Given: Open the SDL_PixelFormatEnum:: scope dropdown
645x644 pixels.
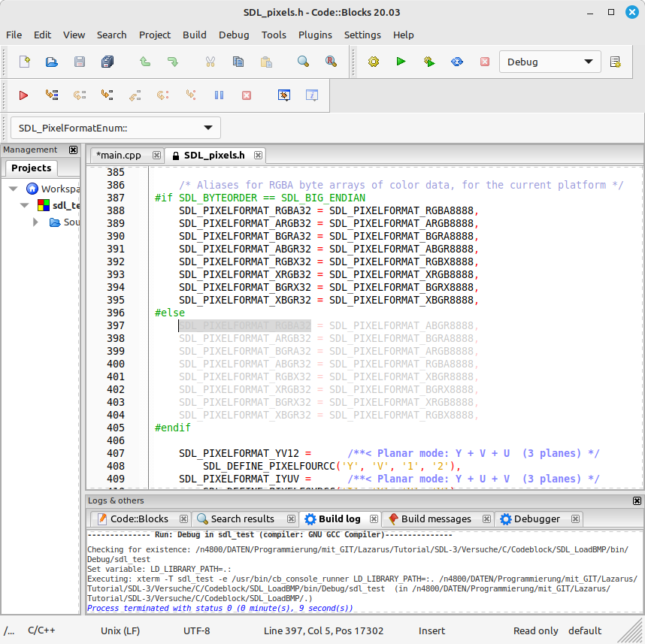Looking at the screenshot, I should coord(116,128).
